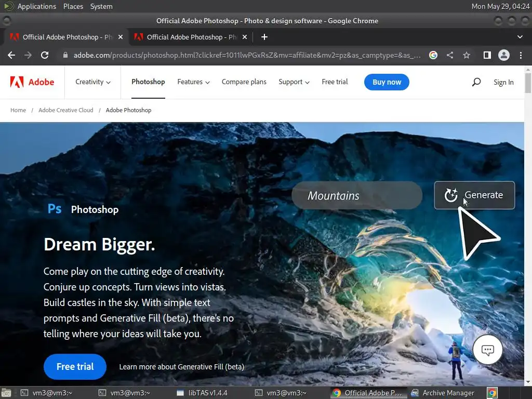Click the page vertical scrollbar thumb
The image size is (532, 399).
tap(528, 83)
